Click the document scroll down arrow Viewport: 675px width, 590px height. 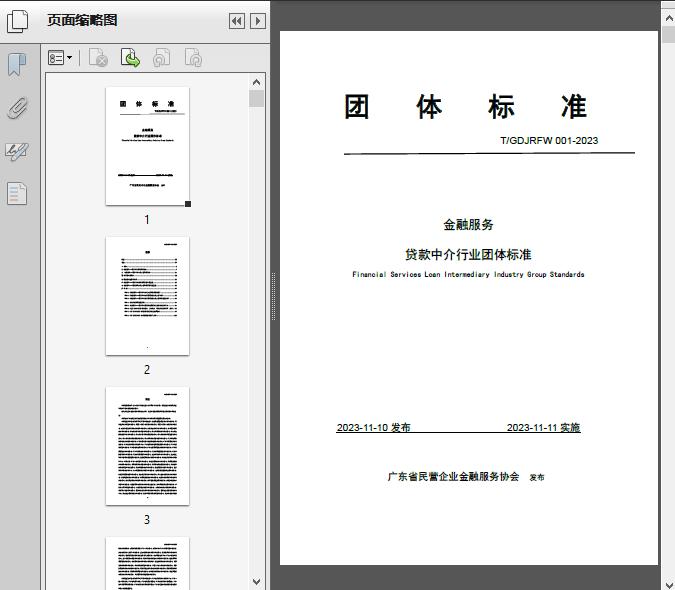[x=669, y=584]
